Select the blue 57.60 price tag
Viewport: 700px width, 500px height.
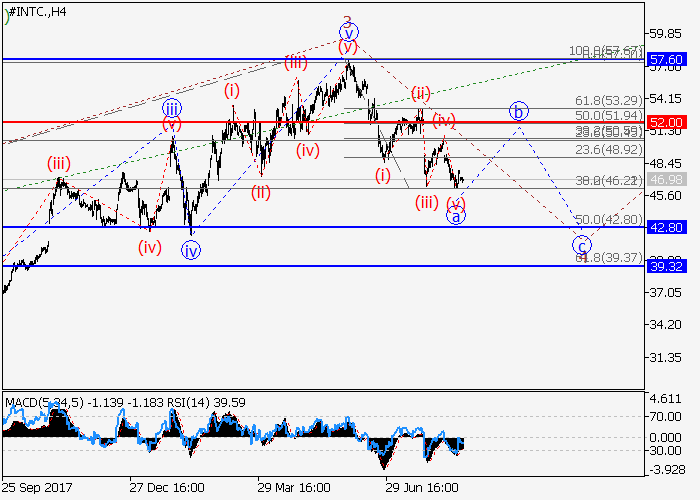click(x=665, y=60)
